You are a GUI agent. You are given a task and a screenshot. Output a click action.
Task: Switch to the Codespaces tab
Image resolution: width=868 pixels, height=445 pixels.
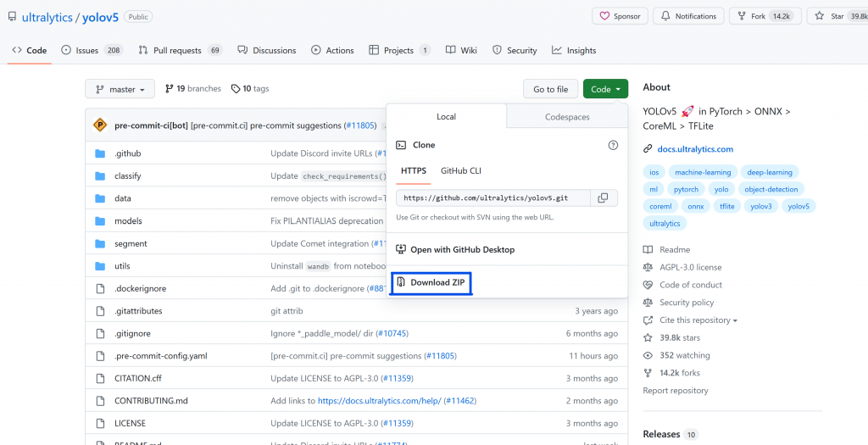(x=567, y=117)
